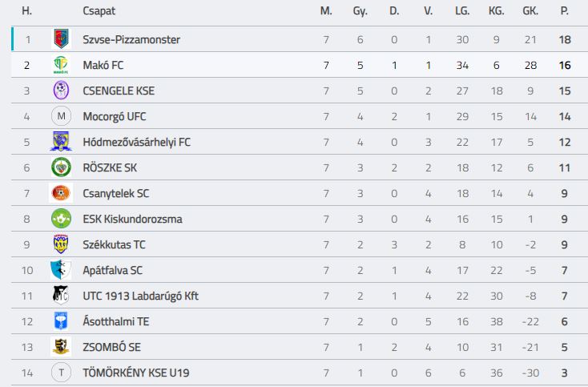Click the Székkutas TC crest
The height and width of the screenshot is (387, 588).
(x=62, y=244)
